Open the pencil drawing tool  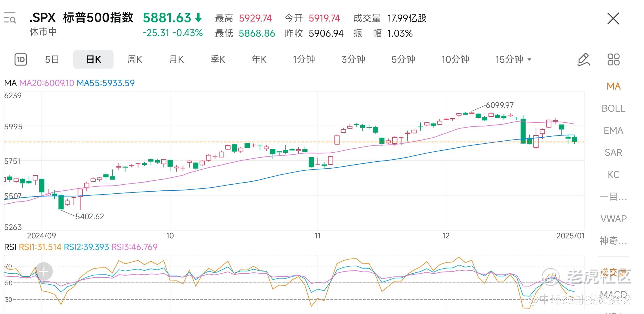click(x=584, y=59)
